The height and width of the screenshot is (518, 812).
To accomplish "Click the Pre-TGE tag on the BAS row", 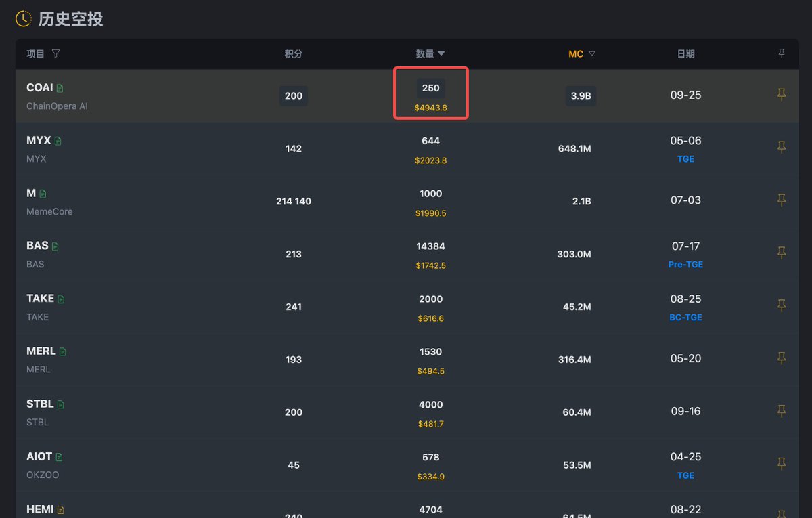I will [685, 265].
